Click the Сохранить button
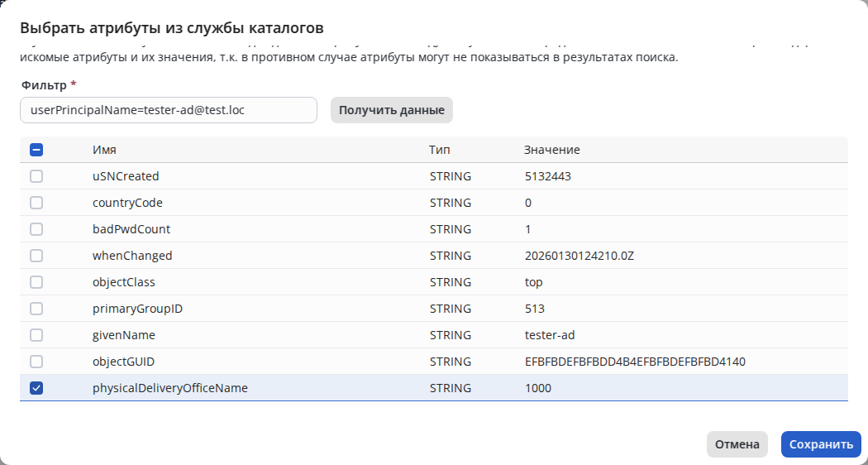This screenshot has height=465, width=868. (x=821, y=444)
